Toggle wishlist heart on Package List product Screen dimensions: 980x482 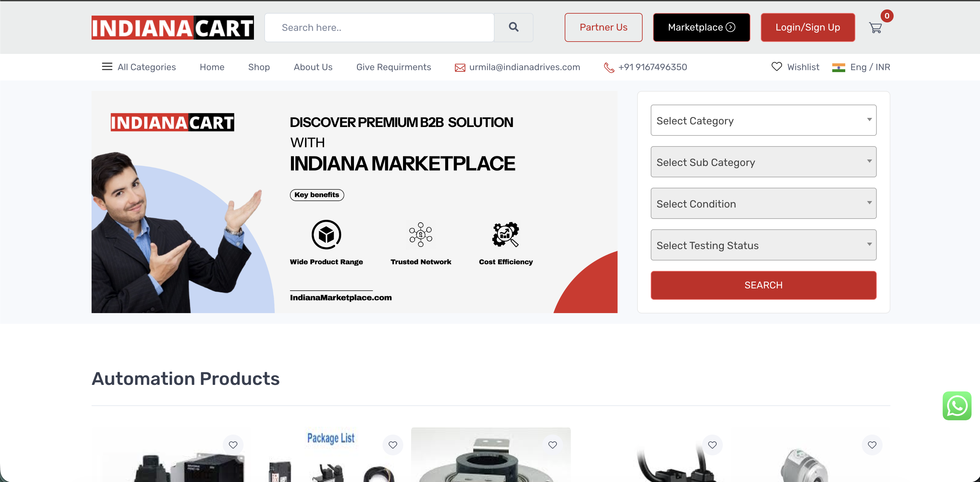(x=393, y=444)
